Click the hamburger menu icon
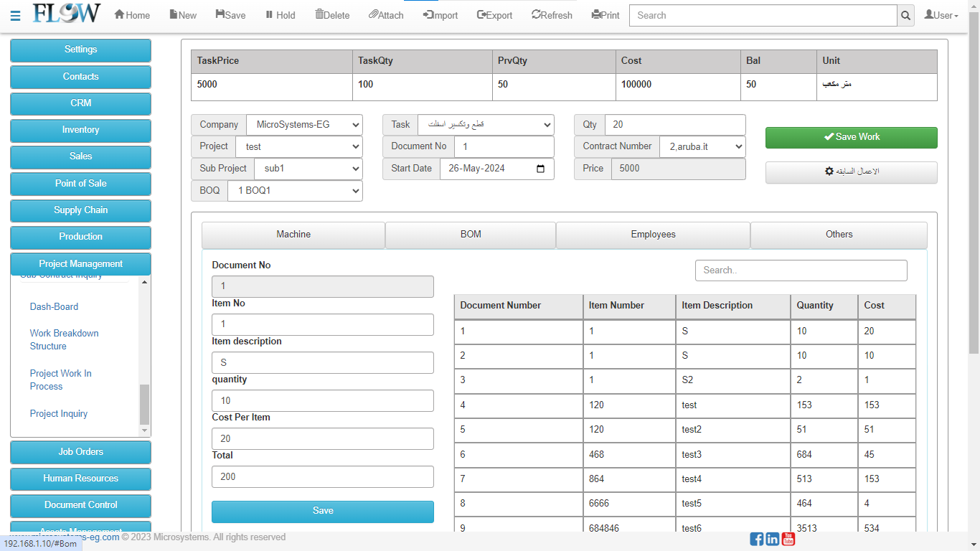The width and height of the screenshot is (980, 551). click(15, 16)
